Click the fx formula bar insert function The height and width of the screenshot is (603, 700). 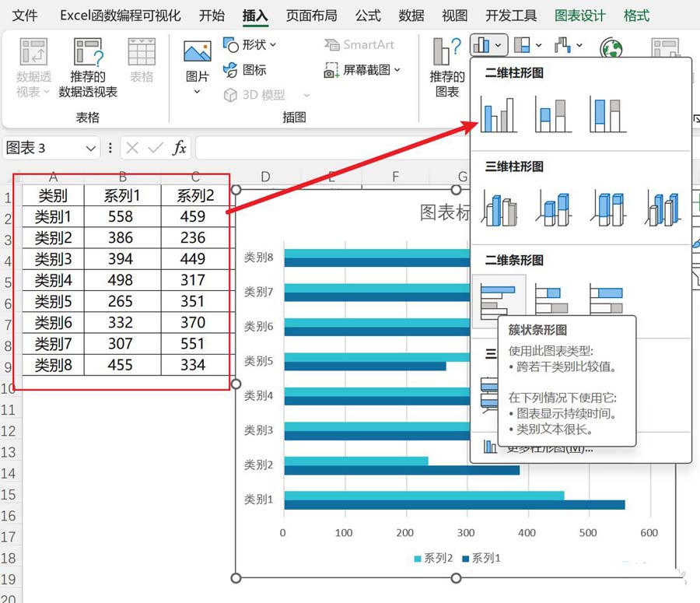(182, 148)
